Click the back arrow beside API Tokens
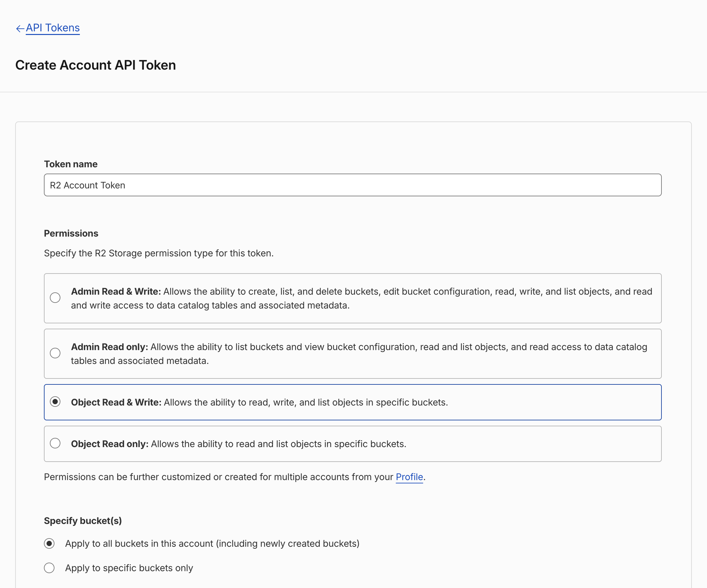Screen dimensions: 707x588 20,29
